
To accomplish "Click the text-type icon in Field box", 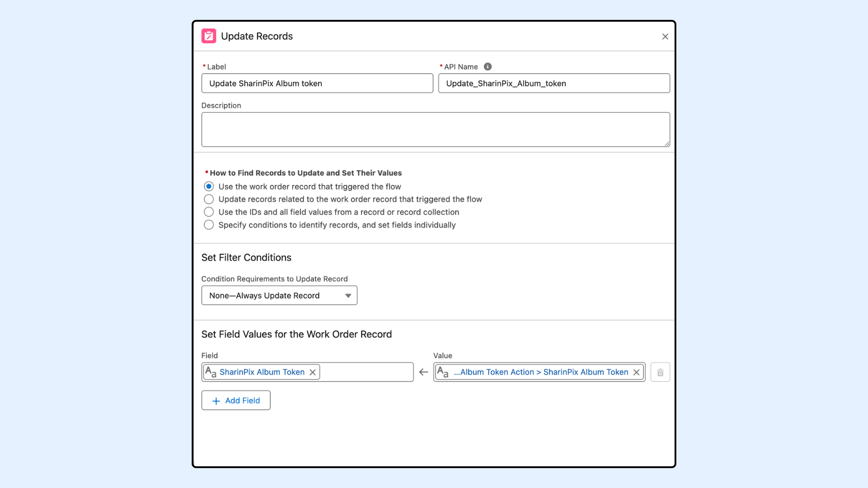I will click(x=211, y=372).
